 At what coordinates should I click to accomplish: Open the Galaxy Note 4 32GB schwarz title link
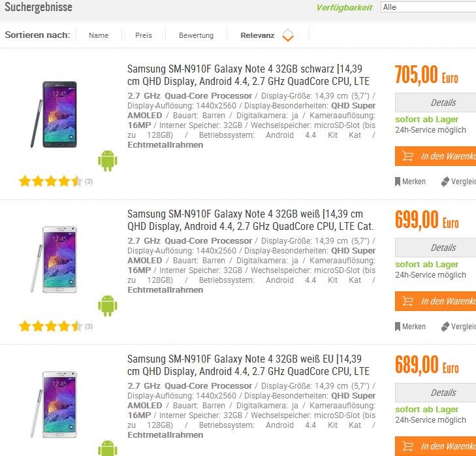[x=248, y=75]
